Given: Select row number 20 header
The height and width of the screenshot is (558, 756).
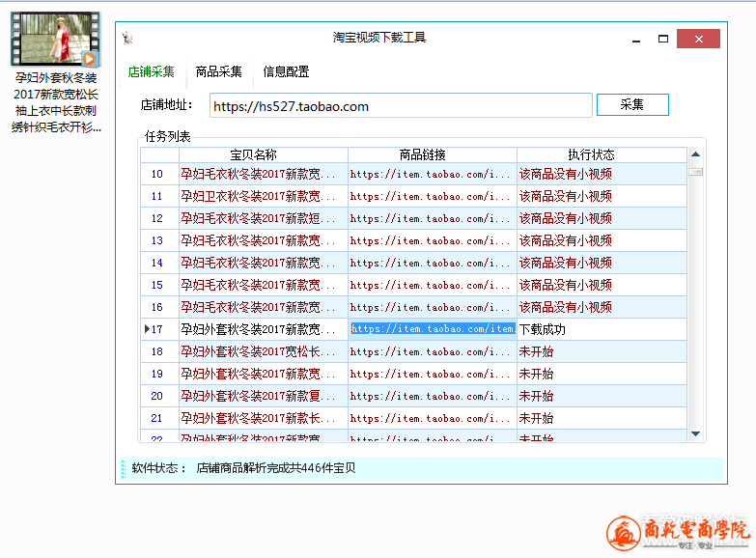Looking at the screenshot, I should 159,396.
